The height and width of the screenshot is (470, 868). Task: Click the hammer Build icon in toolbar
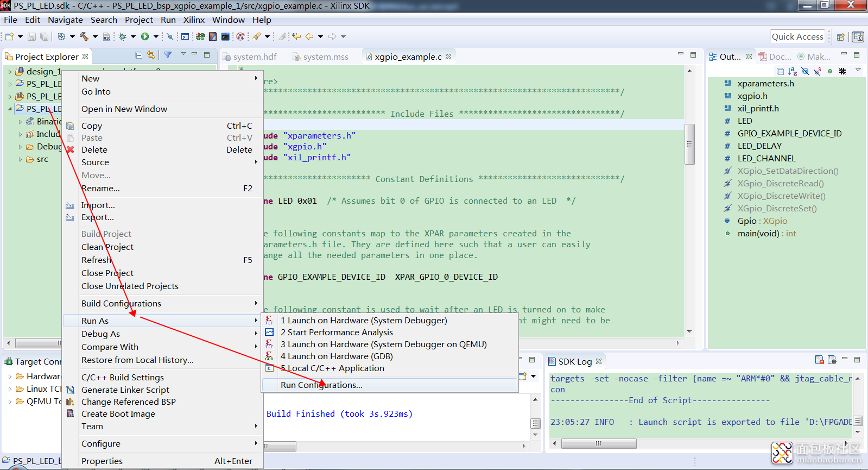click(x=84, y=36)
